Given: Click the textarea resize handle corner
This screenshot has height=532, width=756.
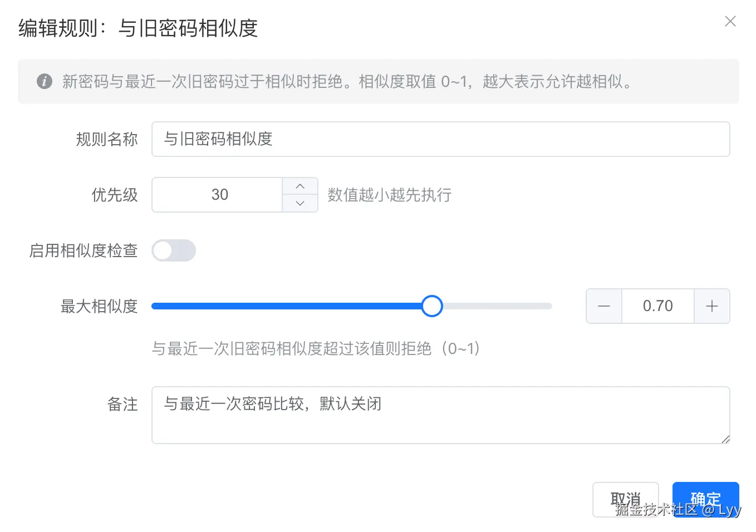Looking at the screenshot, I should coord(725,439).
